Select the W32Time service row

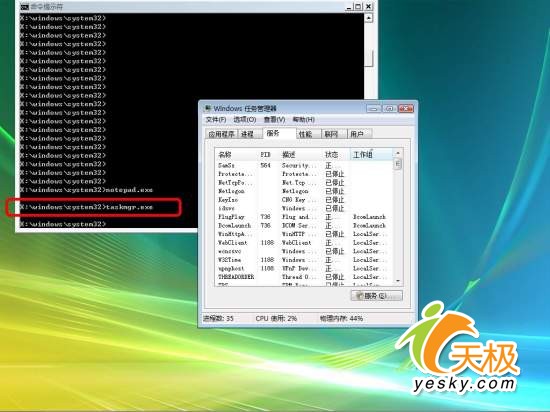(304, 260)
